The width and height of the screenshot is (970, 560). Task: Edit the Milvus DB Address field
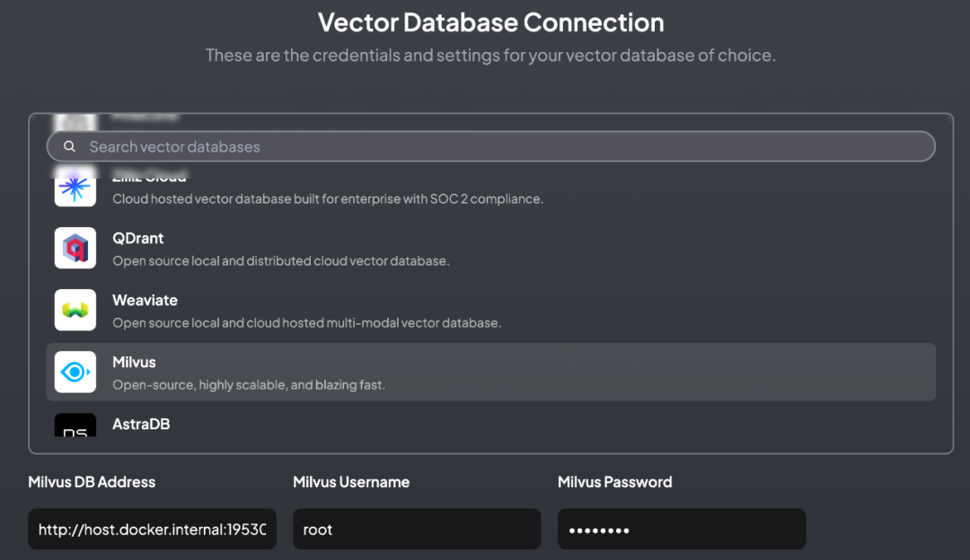pos(152,529)
